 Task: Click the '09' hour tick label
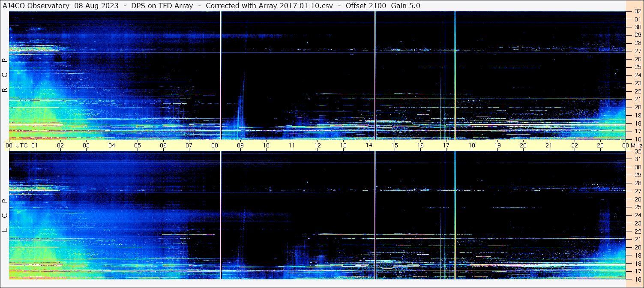pyautogui.click(x=240, y=145)
